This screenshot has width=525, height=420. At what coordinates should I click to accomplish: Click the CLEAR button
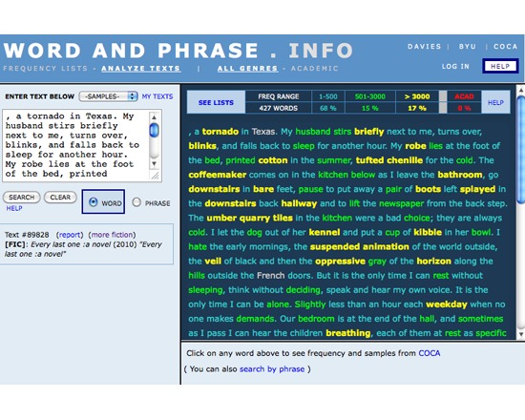coord(60,198)
